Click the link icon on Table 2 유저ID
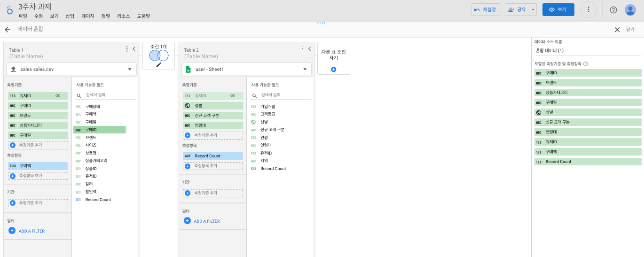644x257 pixels. click(x=233, y=95)
